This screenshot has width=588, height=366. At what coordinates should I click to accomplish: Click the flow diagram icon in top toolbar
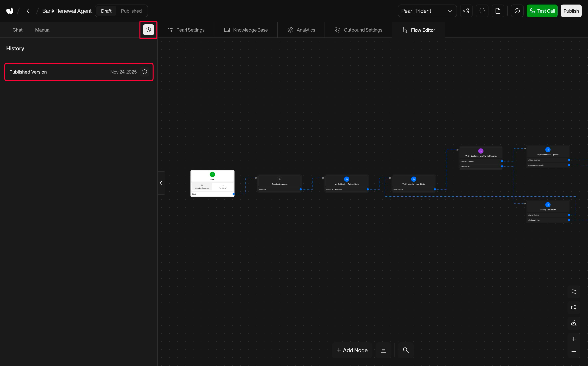[466, 11]
